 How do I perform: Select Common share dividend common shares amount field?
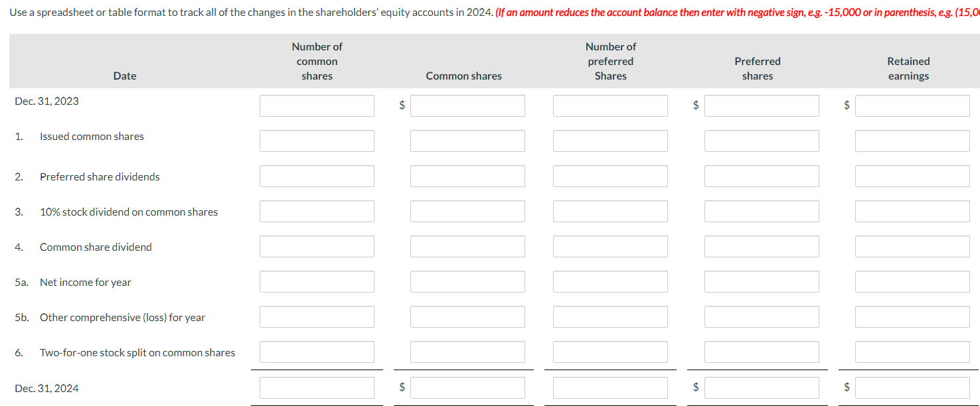(x=467, y=246)
